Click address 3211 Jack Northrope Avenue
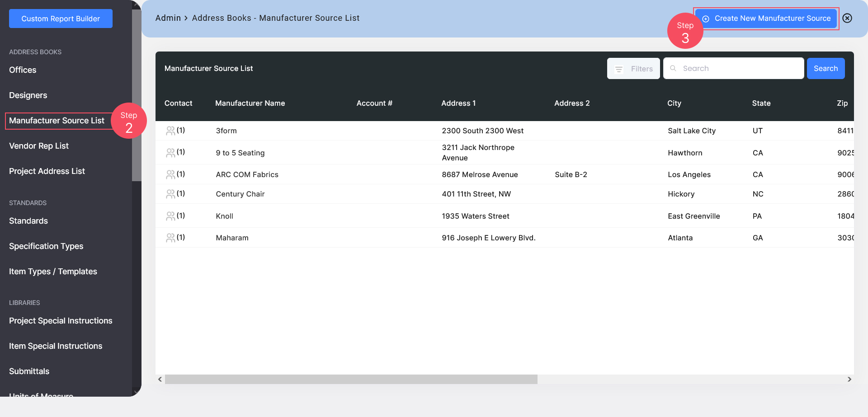The width and height of the screenshot is (868, 417). [478, 153]
